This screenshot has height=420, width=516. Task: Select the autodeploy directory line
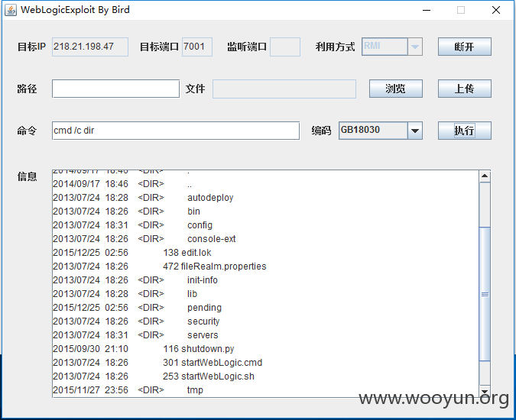pos(143,198)
